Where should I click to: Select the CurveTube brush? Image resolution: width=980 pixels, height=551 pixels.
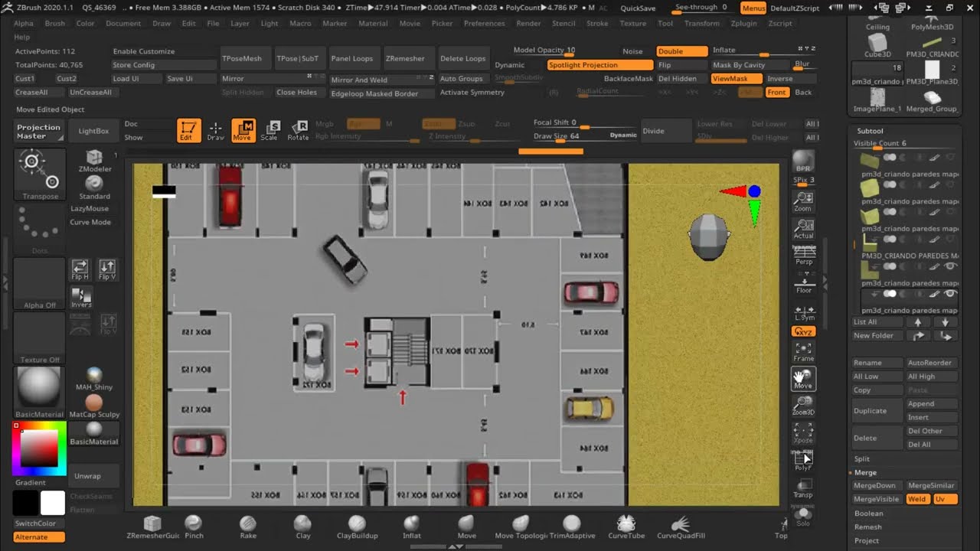[626, 527]
